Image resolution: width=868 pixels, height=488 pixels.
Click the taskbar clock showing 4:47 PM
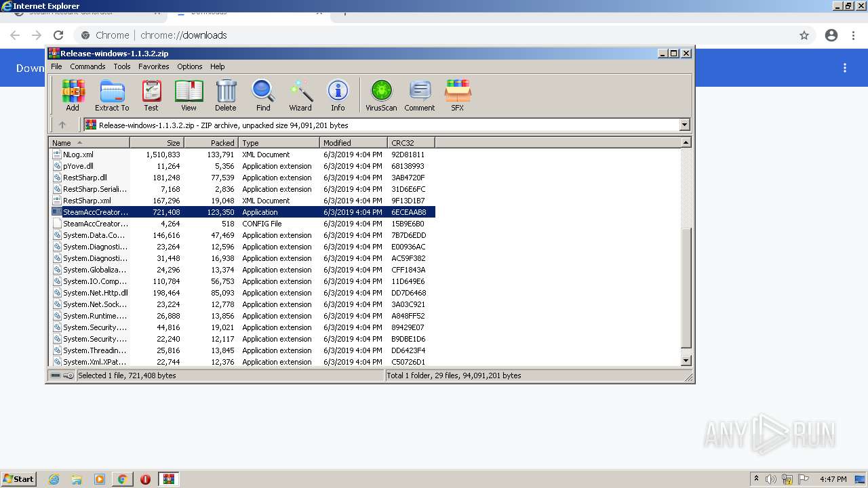[833, 479]
